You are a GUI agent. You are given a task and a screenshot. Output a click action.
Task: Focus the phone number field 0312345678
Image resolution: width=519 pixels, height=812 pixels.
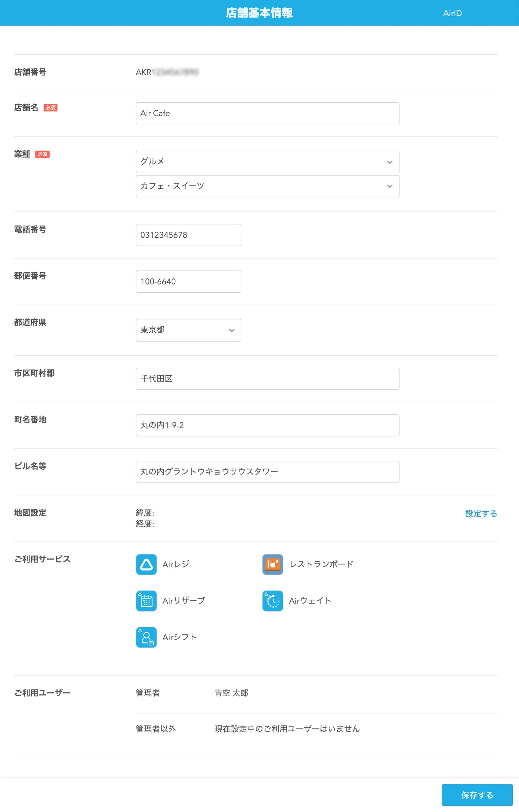click(188, 235)
